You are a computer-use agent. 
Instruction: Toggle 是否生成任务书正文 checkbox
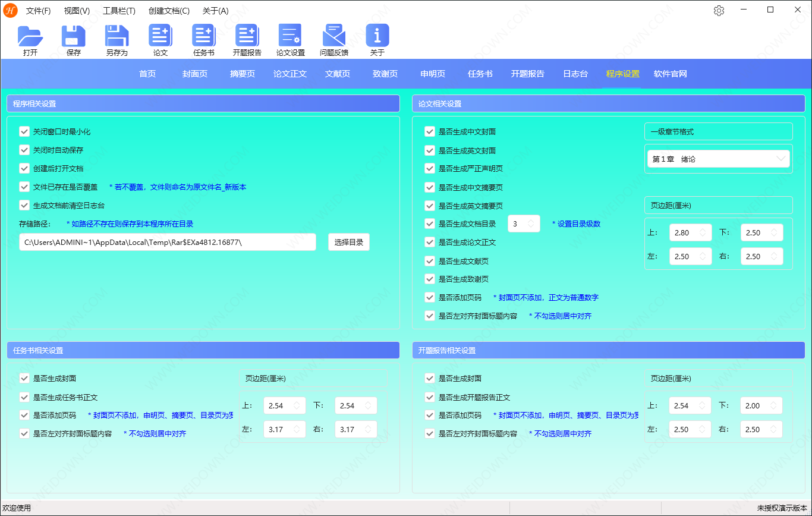coord(24,397)
